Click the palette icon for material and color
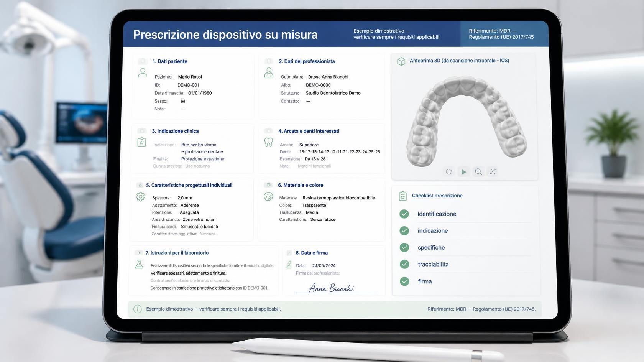 click(268, 196)
